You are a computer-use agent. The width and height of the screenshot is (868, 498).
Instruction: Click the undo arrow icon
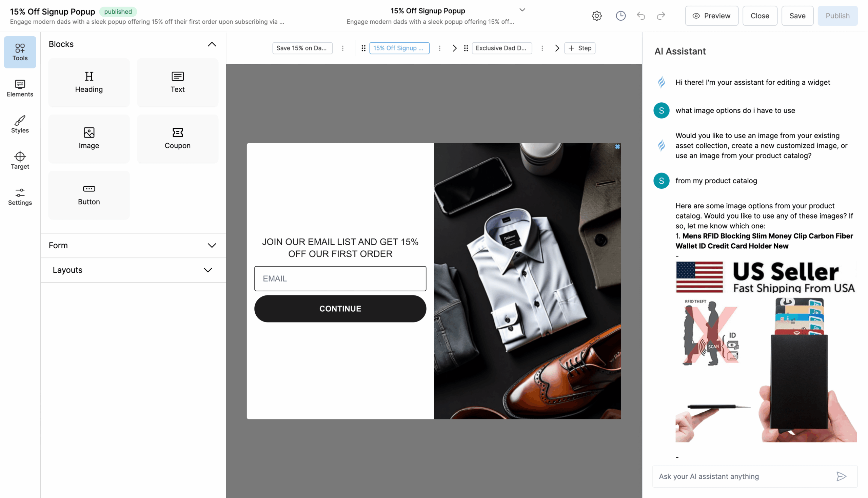pos(641,15)
